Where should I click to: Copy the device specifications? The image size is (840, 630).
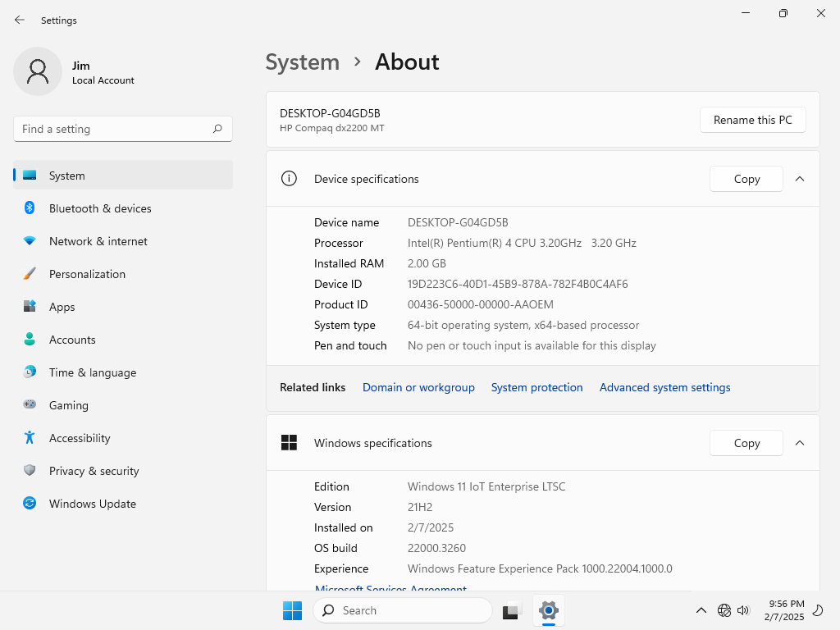746,179
